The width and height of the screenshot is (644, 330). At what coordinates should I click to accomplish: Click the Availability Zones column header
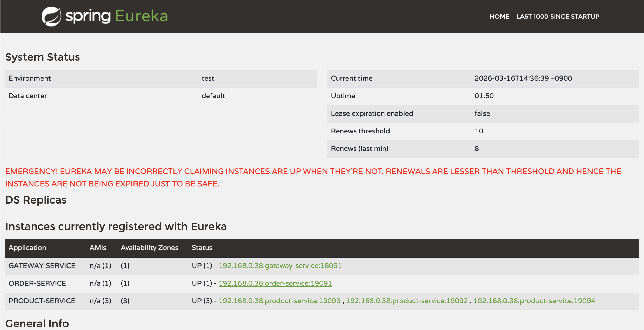pyautogui.click(x=149, y=248)
